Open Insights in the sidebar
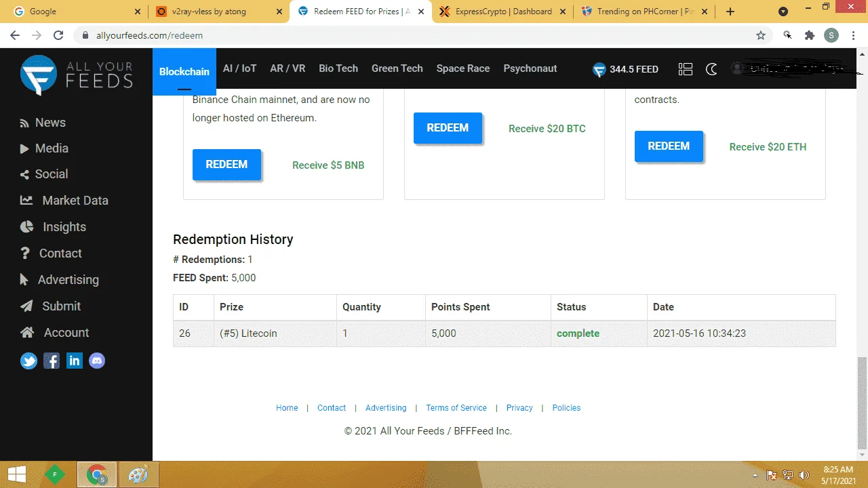Screen dimensions: 868x488 tap(53, 227)
